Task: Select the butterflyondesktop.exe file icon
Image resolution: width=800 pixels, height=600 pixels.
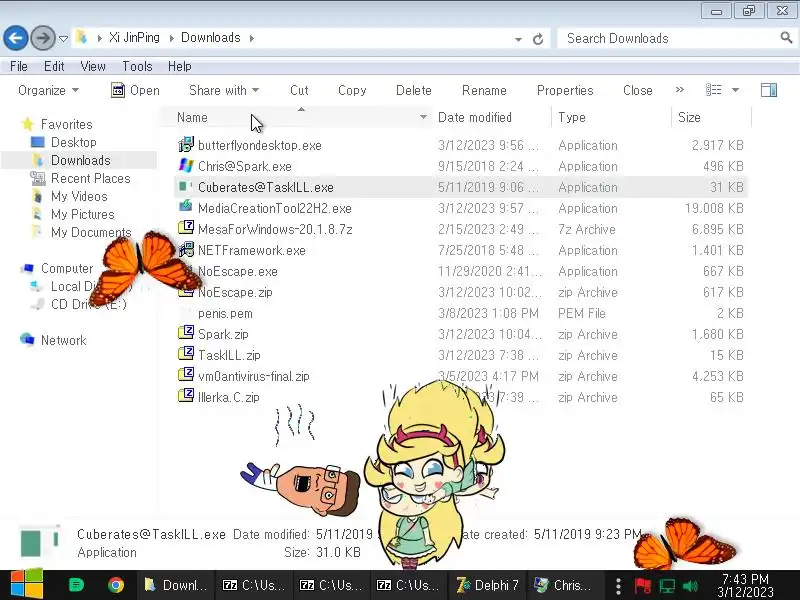Action: coord(186,145)
